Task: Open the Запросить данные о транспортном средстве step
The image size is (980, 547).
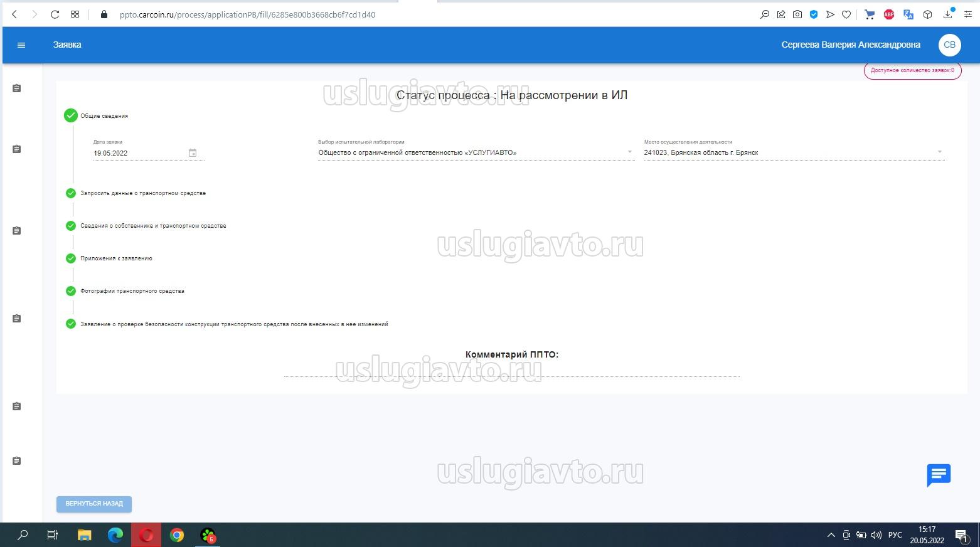Action: (143, 193)
